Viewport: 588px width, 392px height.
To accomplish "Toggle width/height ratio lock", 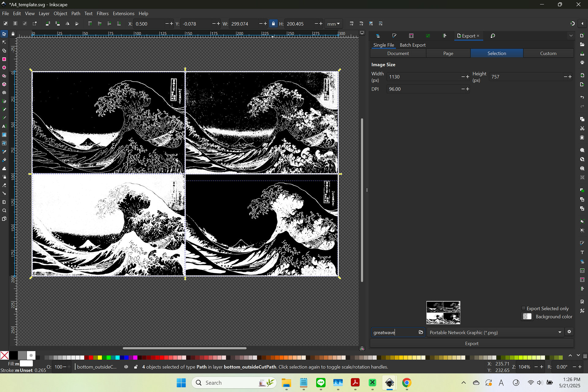I will [x=273, y=24].
